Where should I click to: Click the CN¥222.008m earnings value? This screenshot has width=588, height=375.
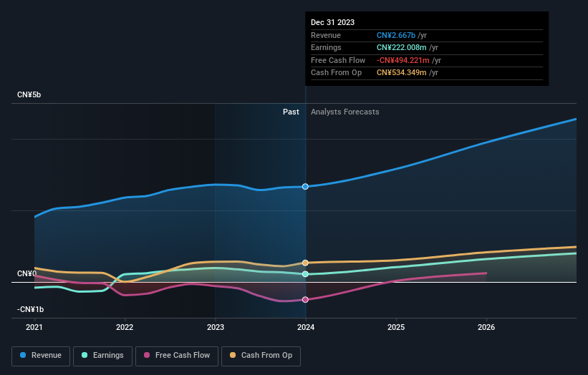pyautogui.click(x=402, y=47)
